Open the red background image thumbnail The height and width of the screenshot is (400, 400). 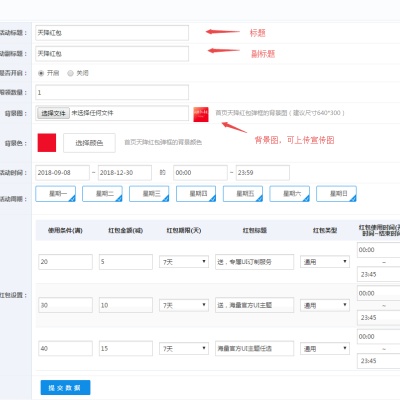201,114
